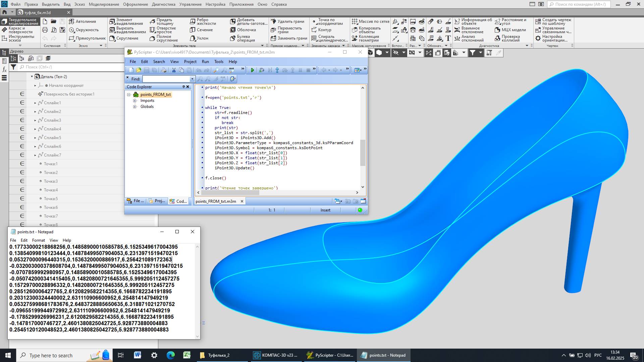This screenshot has width=644, height=362.
Task: Toggle visibility of Точка:3 in tree
Action: [x=22, y=181]
